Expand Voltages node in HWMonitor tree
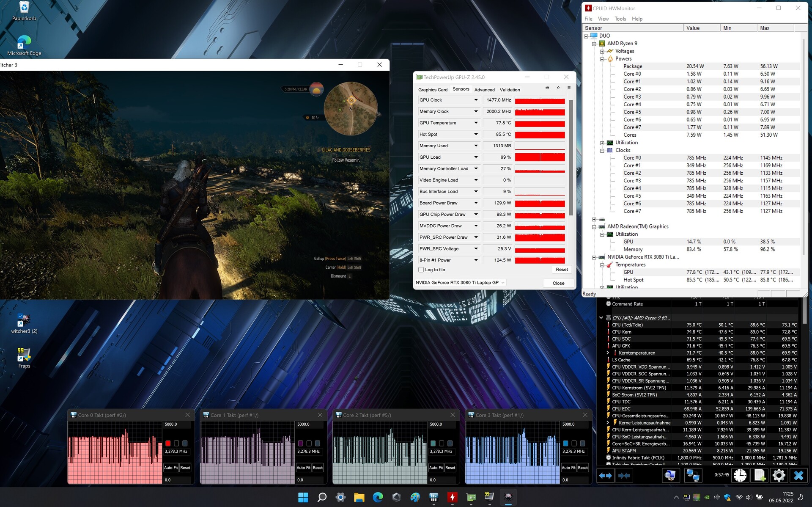Image resolution: width=812 pixels, height=507 pixels. 602,51
